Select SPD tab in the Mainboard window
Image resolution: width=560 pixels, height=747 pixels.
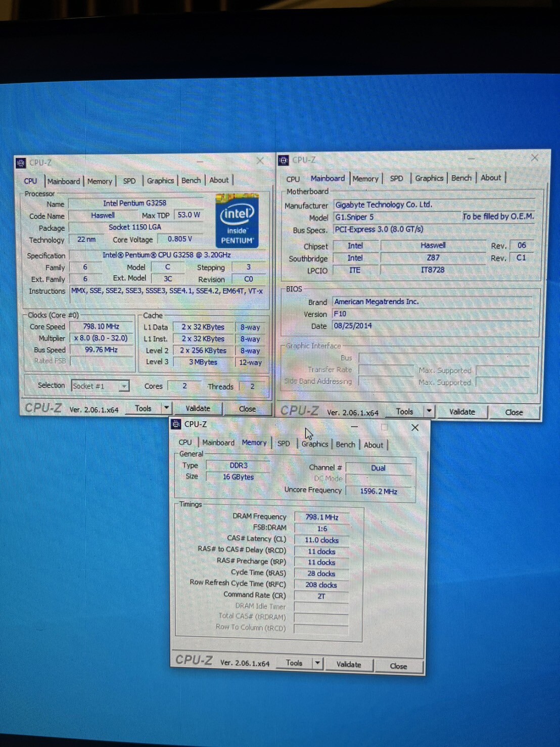tap(397, 179)
